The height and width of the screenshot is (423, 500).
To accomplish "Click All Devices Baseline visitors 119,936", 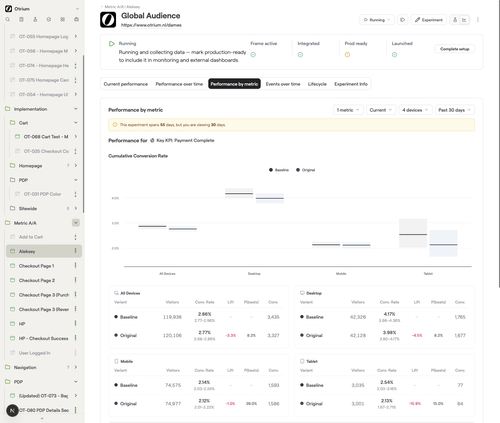I will pyautogui.click(x=172, y=317).
